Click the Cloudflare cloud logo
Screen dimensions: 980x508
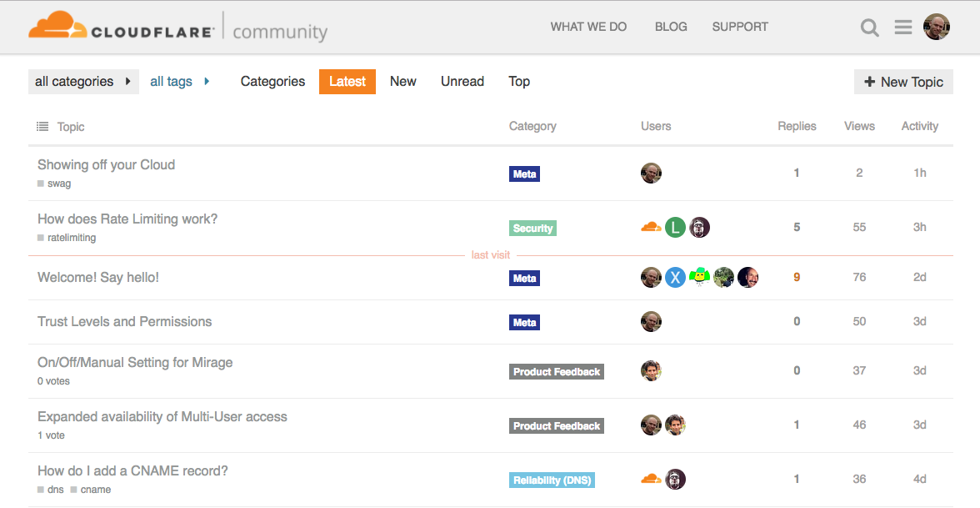pos(57,25)
